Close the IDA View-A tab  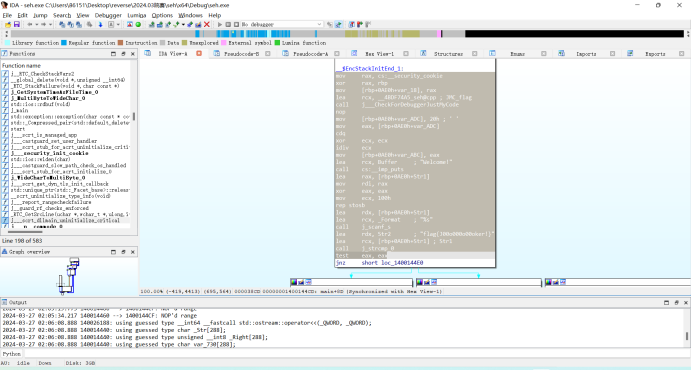[x=199, y=54]
